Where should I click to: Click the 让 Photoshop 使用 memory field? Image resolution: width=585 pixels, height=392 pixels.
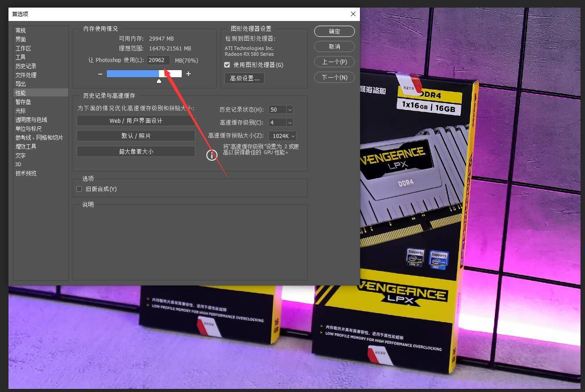(158, 60)
